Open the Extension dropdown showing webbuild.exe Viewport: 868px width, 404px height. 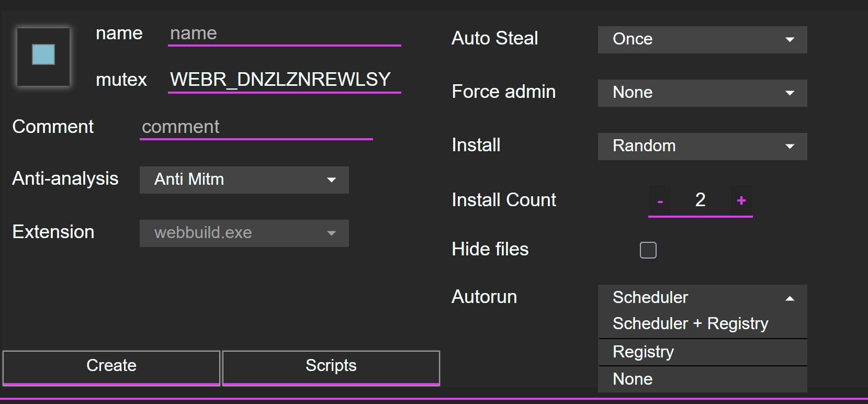[x=244, y=233]
